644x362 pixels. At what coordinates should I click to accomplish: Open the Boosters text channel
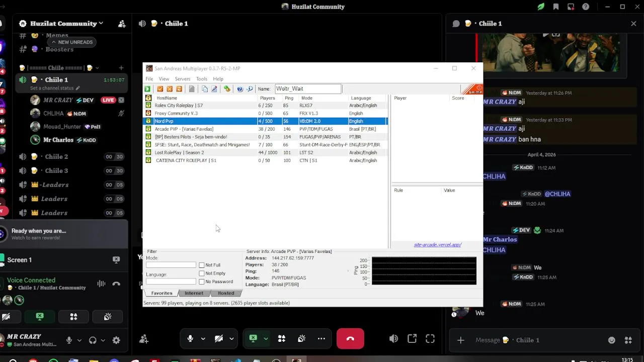pos(59,49)
